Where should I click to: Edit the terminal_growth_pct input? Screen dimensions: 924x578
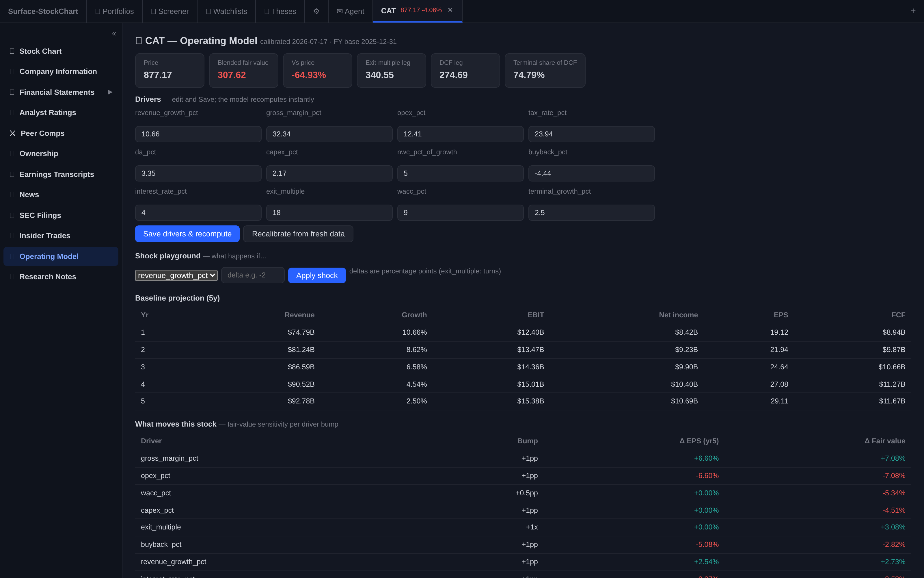pyautogui.click(x=591, y=212)
